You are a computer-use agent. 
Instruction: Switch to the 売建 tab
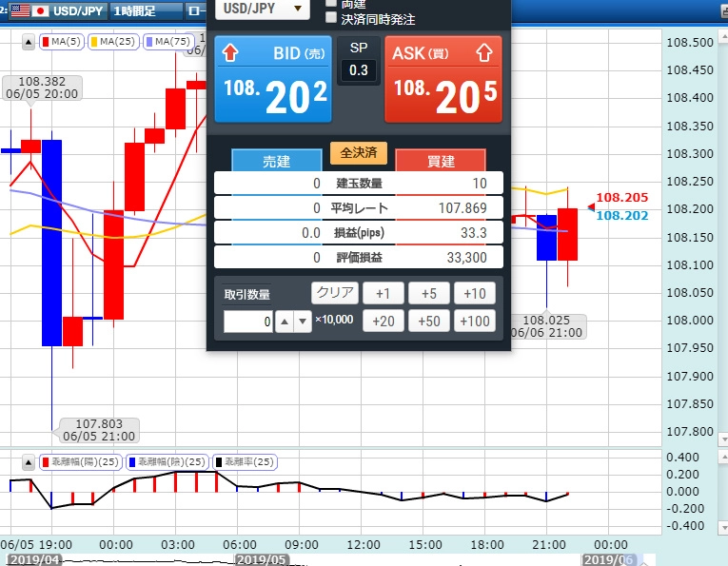tap(277, 161)
